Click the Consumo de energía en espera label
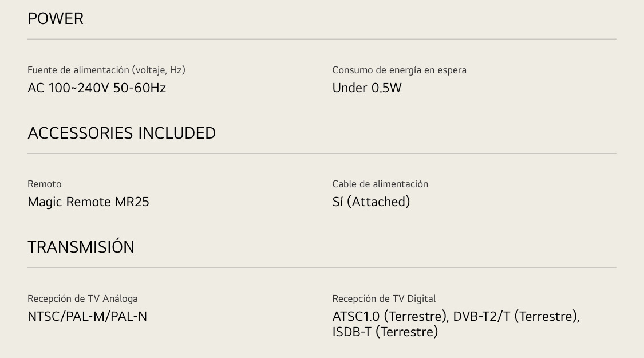 click(x=399, y=70)
